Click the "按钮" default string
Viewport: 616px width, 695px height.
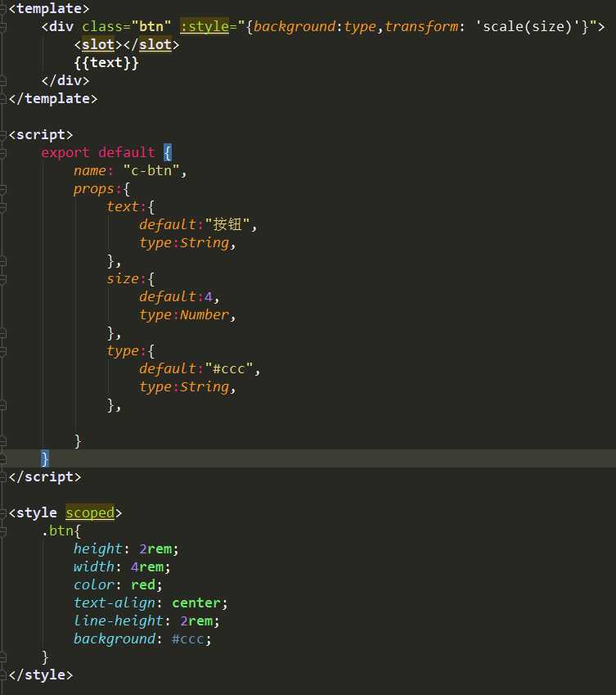point(227,225)
